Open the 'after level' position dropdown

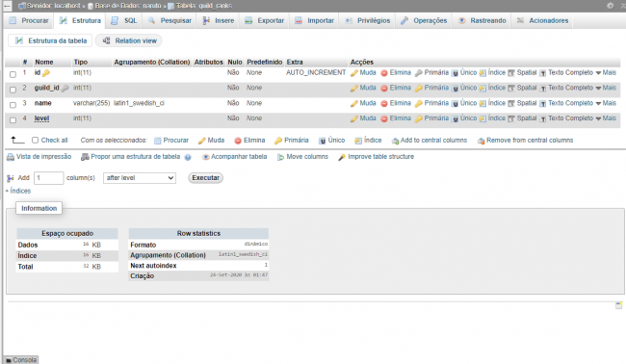click(x=140, y=178)
